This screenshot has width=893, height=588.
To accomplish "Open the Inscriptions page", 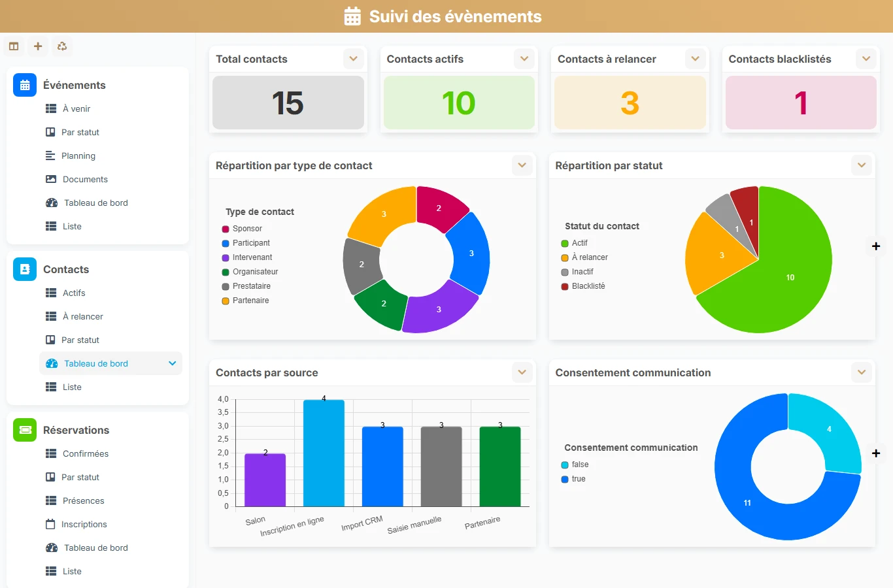I will point(84,524).
